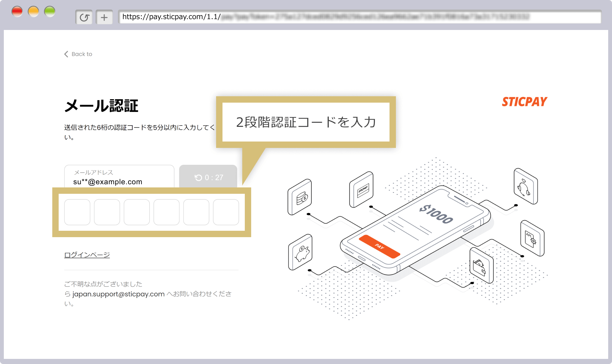Click the fourth verification code digit box
The image size is (612, 364).
166,212
